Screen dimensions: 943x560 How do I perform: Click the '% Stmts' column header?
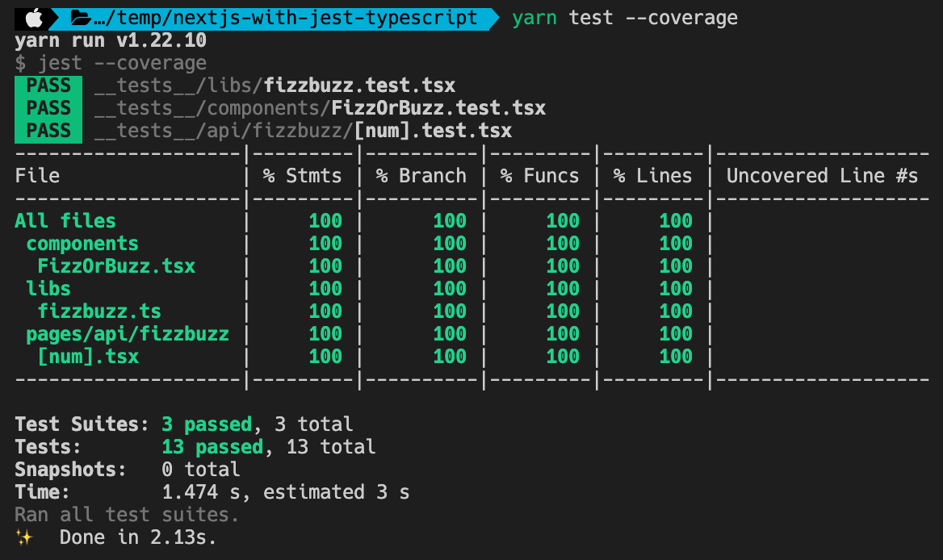[302, 176]
